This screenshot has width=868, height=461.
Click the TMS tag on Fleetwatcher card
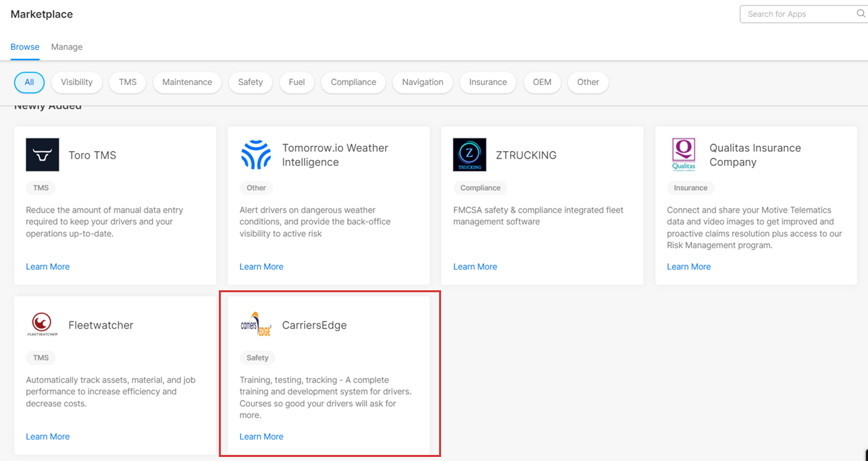click(x=41, y=358)
